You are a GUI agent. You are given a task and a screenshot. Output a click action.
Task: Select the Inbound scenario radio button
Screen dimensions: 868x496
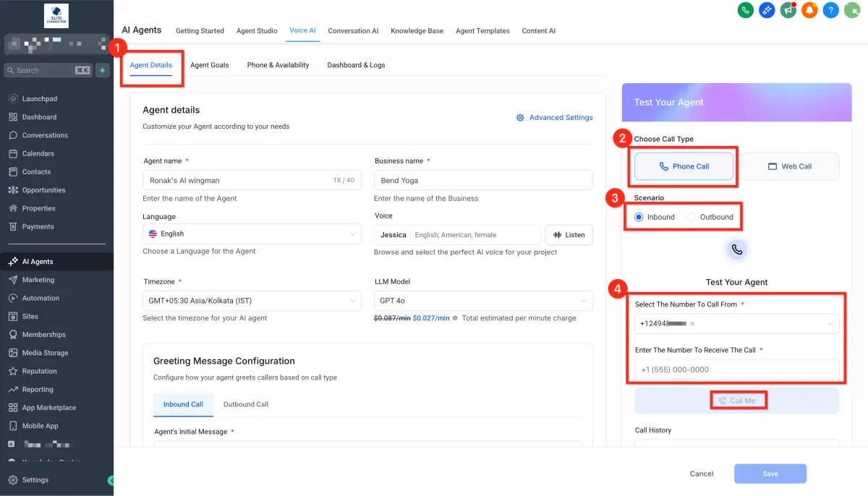(x=639, y=217)
